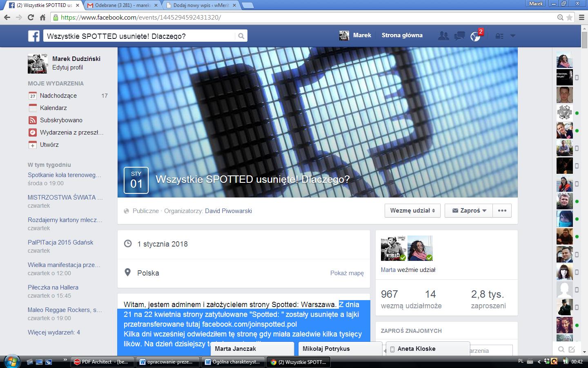Switch to the Gmail Odebrane tab
Image resolution: width=588 pixels, height=368 pixels.
(x=122, y=5)
